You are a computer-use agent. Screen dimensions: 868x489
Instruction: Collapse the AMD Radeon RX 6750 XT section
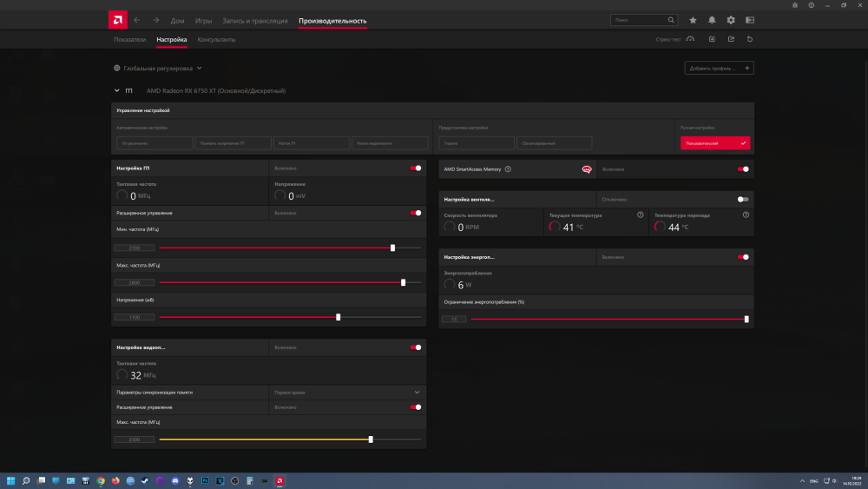tap(116, 90)
